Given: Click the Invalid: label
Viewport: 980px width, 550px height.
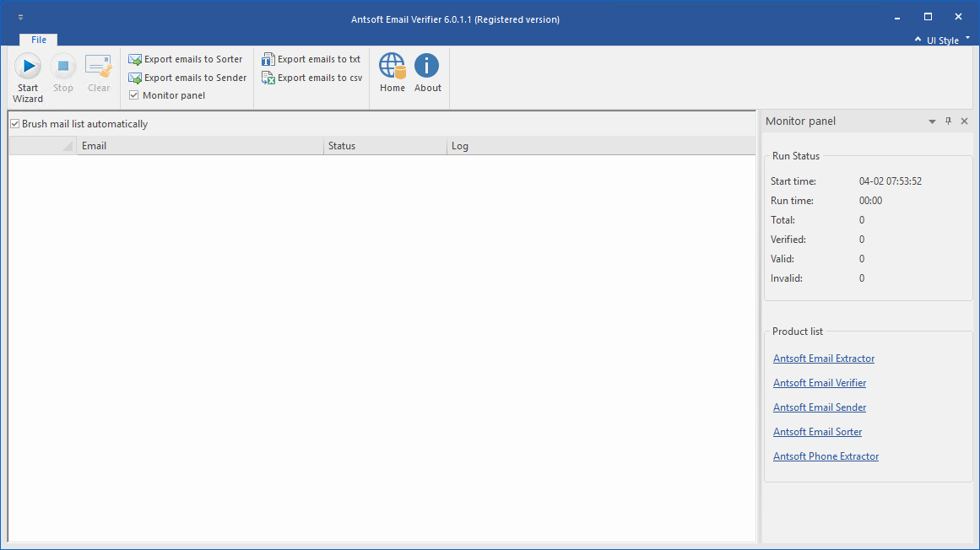Looking at the screenshot, I should pos(786,278).
